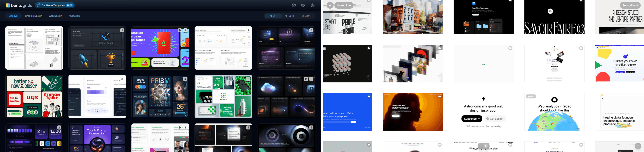The height and width of the screenshot is (152, 644).
Task: Click the black Subscribe button
Action: pos(472,119)
